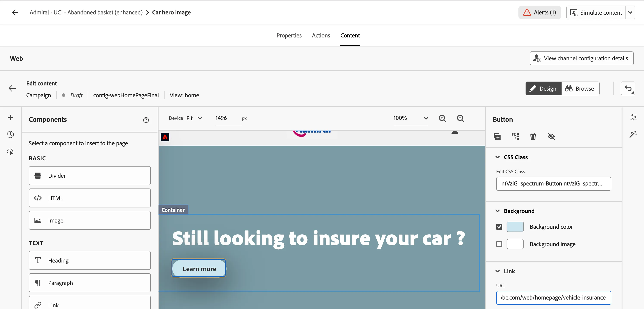Switch to the Properties tab
Image resolution: width=644 pixels, height=309 pixels.
289,36
